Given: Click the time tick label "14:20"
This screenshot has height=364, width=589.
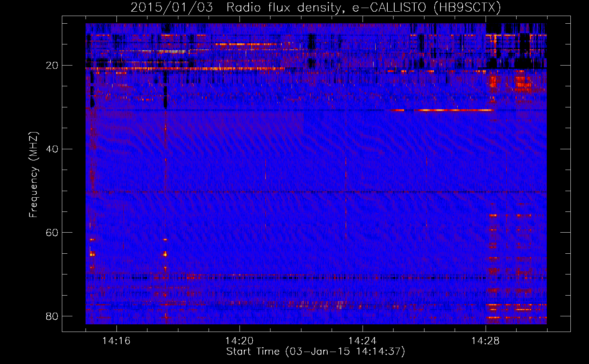Looking at the screenshot, I should 240,341.
